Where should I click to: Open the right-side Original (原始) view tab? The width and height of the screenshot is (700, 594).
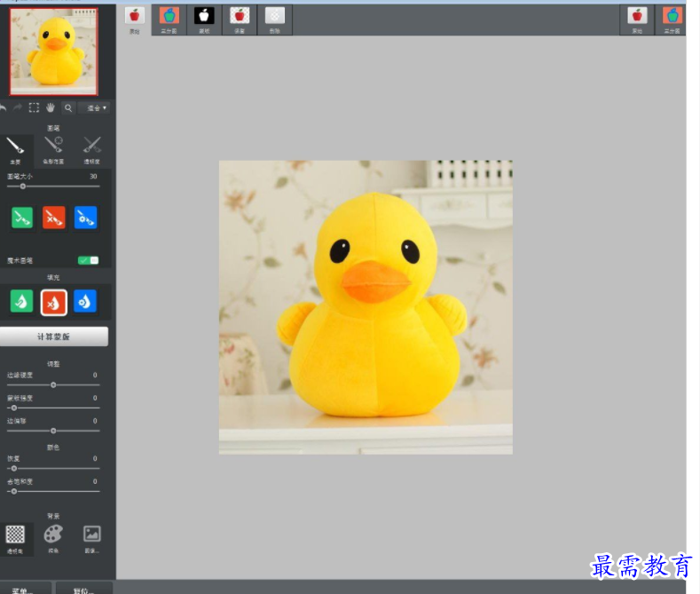pyautogui.click(x=637, y=20)
